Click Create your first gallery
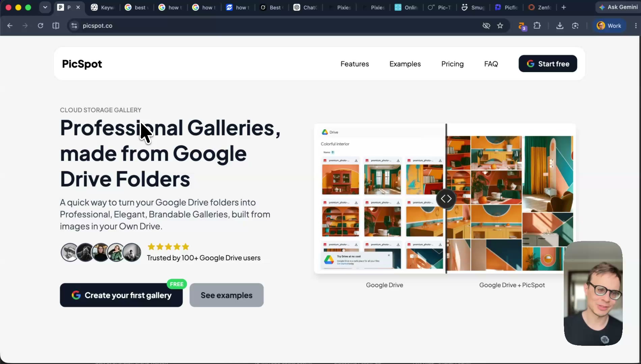This screenshot has height=364, width=641. (121, 295)
